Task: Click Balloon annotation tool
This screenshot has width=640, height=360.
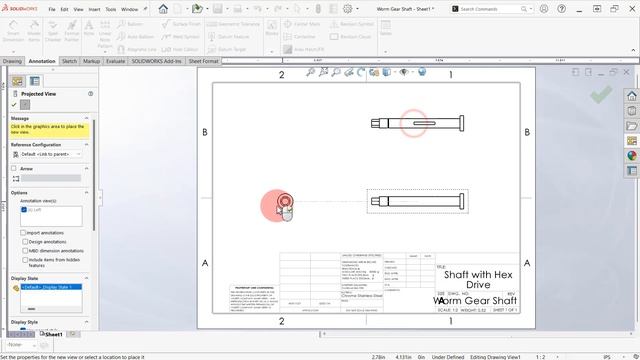Action: coord(131,24)
